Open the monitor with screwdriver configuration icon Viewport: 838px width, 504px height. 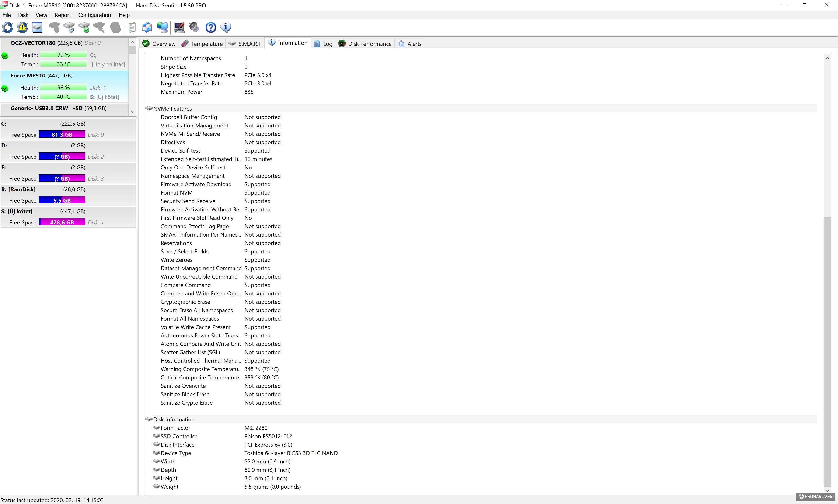179,28
